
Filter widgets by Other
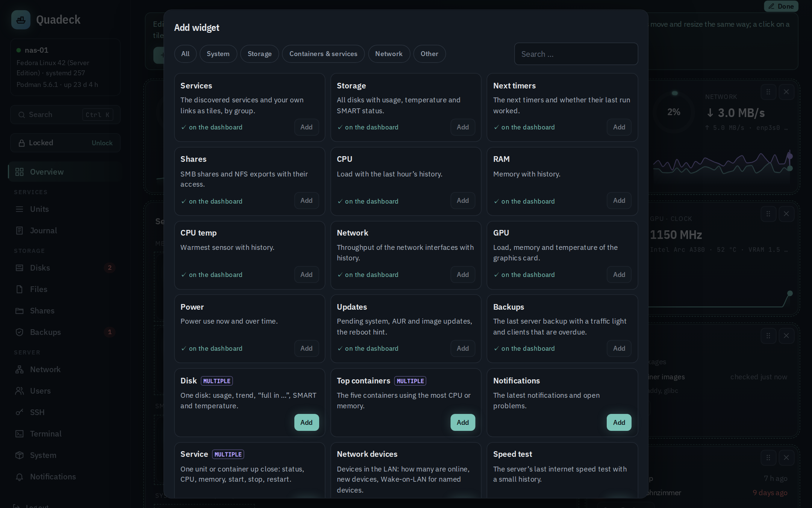(x=429, y=54)
